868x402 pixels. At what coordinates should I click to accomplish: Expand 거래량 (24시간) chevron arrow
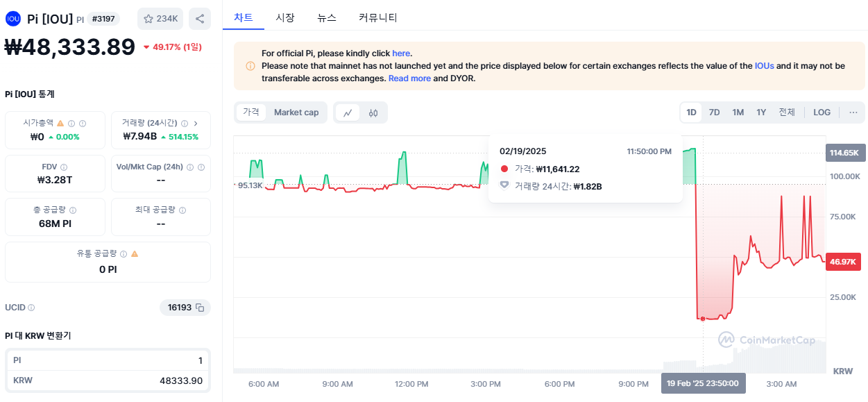[x=196, y=123]
